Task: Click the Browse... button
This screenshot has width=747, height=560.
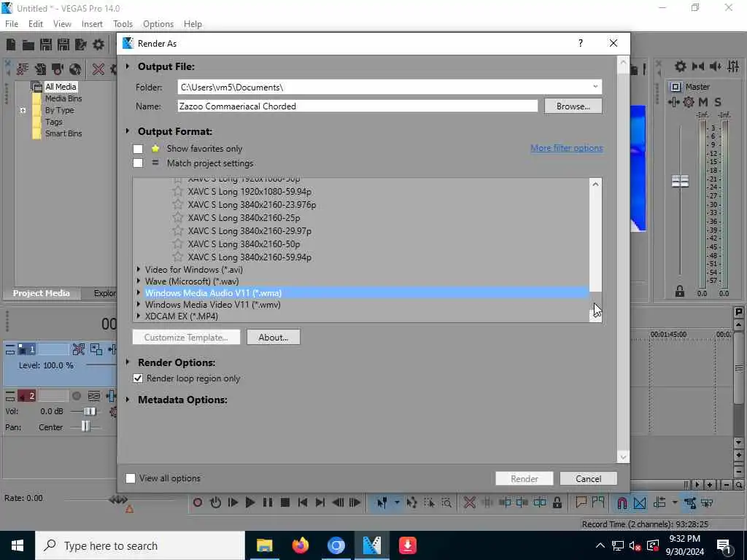Action: [573, 106]
